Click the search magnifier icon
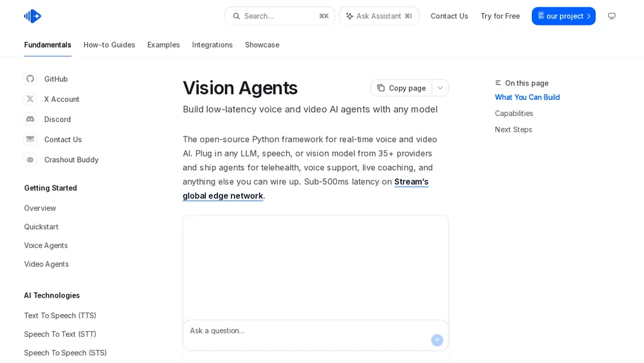Screen dimensions: 644x363 236,16
